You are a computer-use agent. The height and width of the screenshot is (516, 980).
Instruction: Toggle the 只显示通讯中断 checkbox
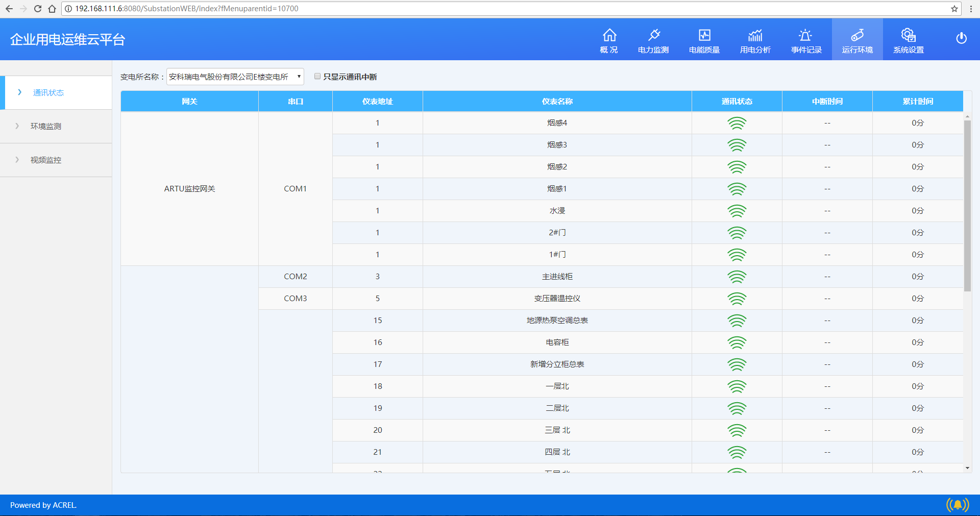317,76
